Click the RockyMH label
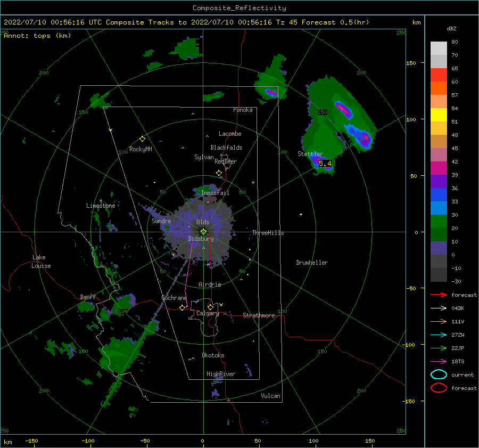 [141, 149]
